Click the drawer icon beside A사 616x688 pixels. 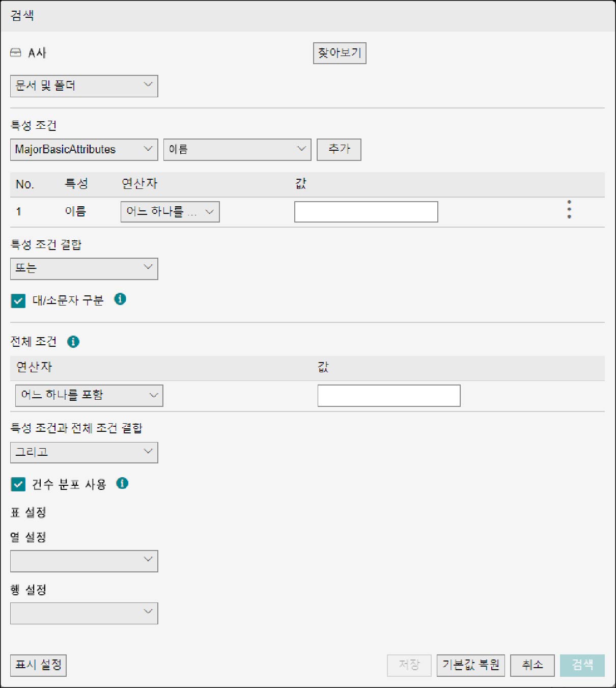click(16, 52)
